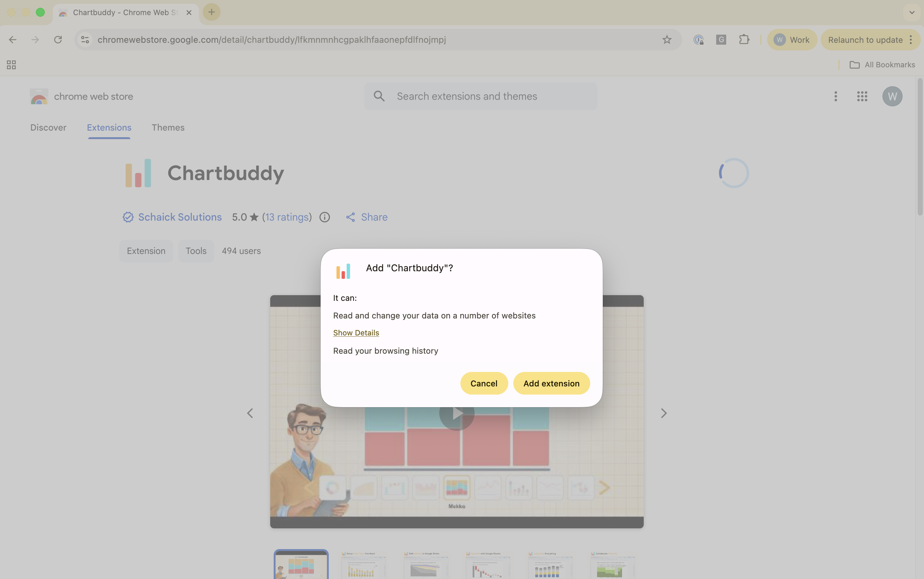Open options chevron next to Relaunch to update
Screen dimensions: 924x579
pos(911,39)
